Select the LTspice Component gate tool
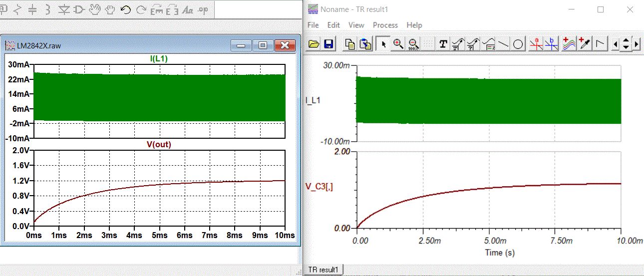The height and width of the screenshot is (276, 644). tap(79, 9)
